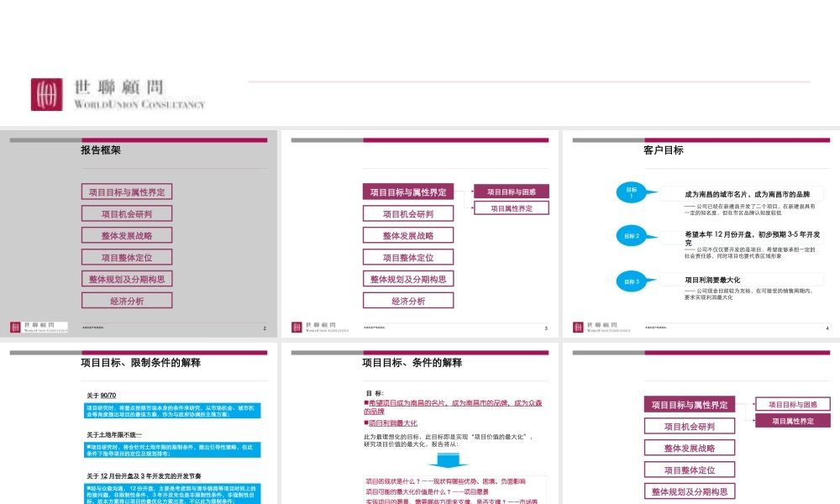Viewport: 840px width, 504px height.
Task: Click the filled 项目目标与困惑 sub-box on slide 3
Action: [x=512, y=192]
